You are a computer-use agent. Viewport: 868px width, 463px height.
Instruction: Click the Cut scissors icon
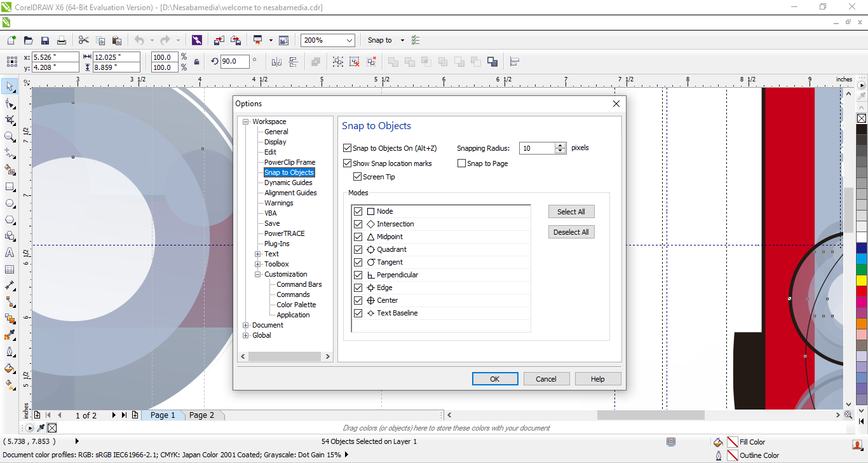pyautogui.click(x=83, y=40)
